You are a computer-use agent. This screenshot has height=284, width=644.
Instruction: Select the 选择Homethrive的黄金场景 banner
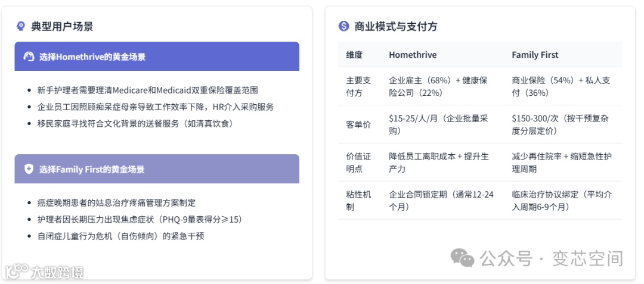click(x=157, y=57)
